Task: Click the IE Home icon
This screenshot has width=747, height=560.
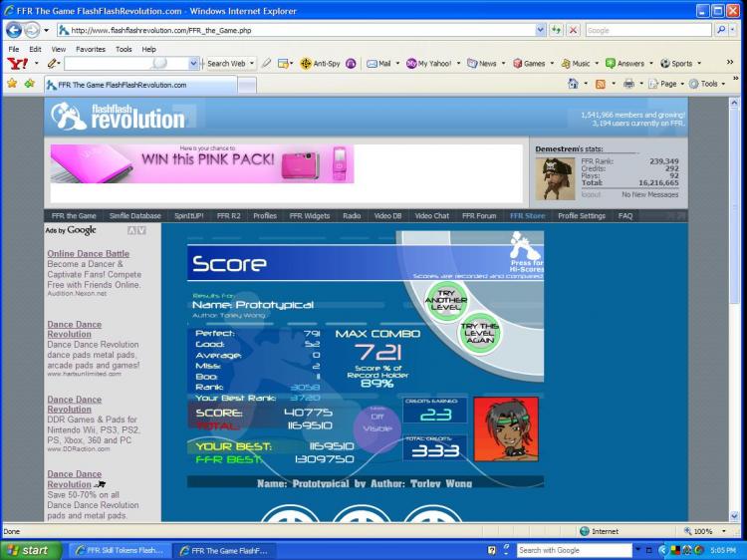Action: tap(574, 84)
